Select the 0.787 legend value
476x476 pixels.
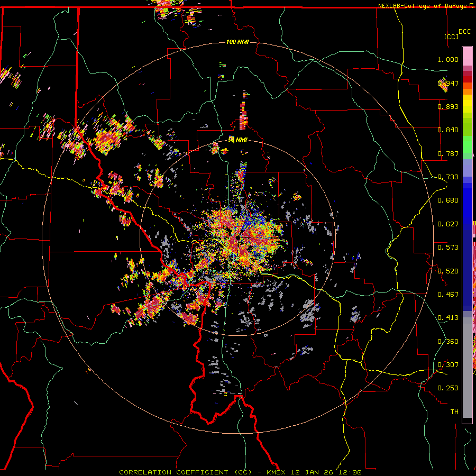click(448, 153)
